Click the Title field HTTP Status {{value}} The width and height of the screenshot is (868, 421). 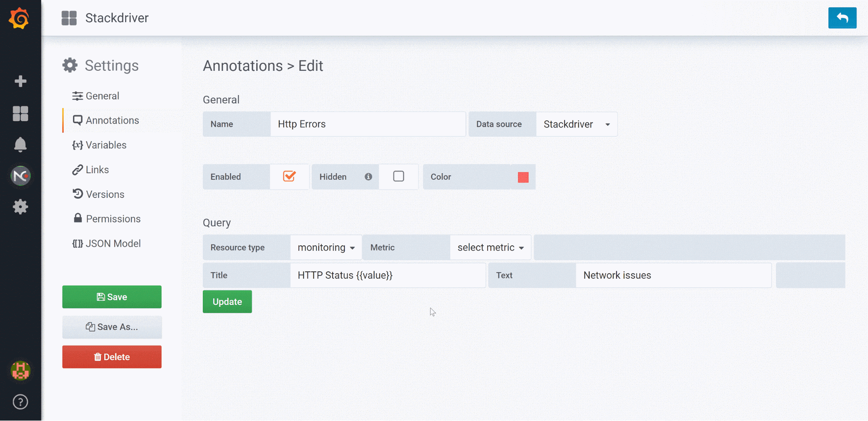click(388, 275)
